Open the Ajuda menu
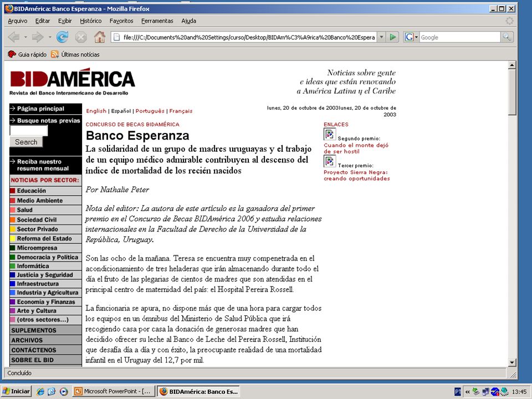532x399 pixels. 188,21
